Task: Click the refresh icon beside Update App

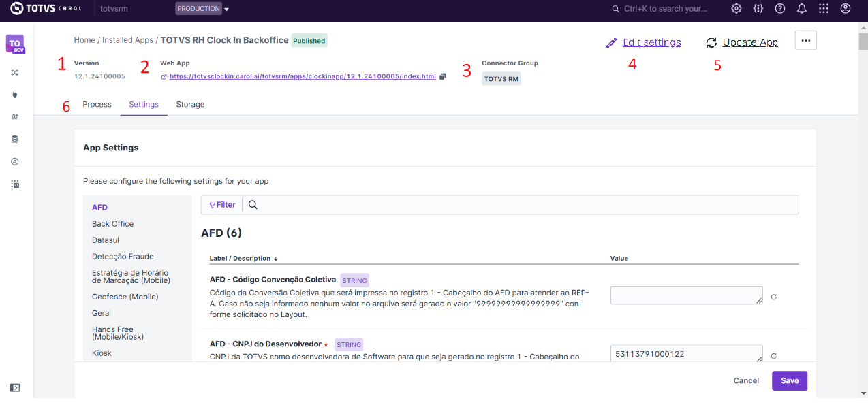Action: click(711, 43)
